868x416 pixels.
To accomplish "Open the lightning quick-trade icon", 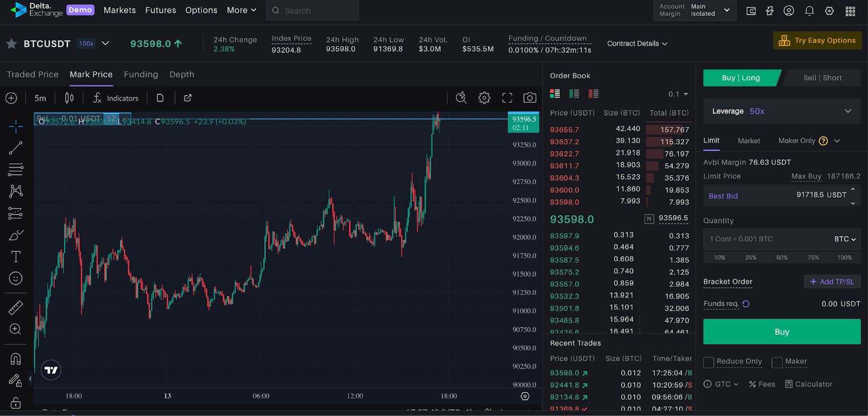I will point(770,11).
